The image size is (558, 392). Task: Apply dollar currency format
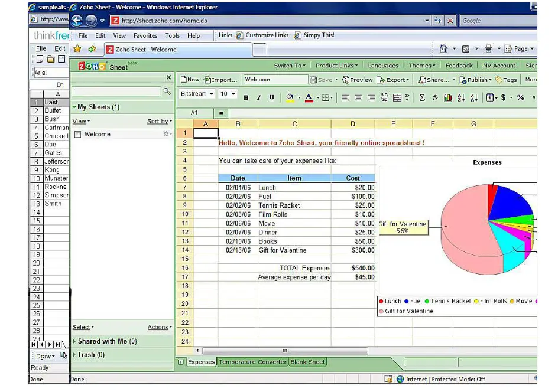[x=503, y=97]
